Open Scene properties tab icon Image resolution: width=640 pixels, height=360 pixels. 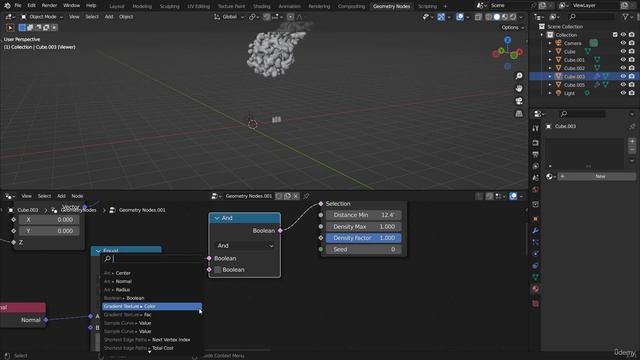click(x=535, y=178)
